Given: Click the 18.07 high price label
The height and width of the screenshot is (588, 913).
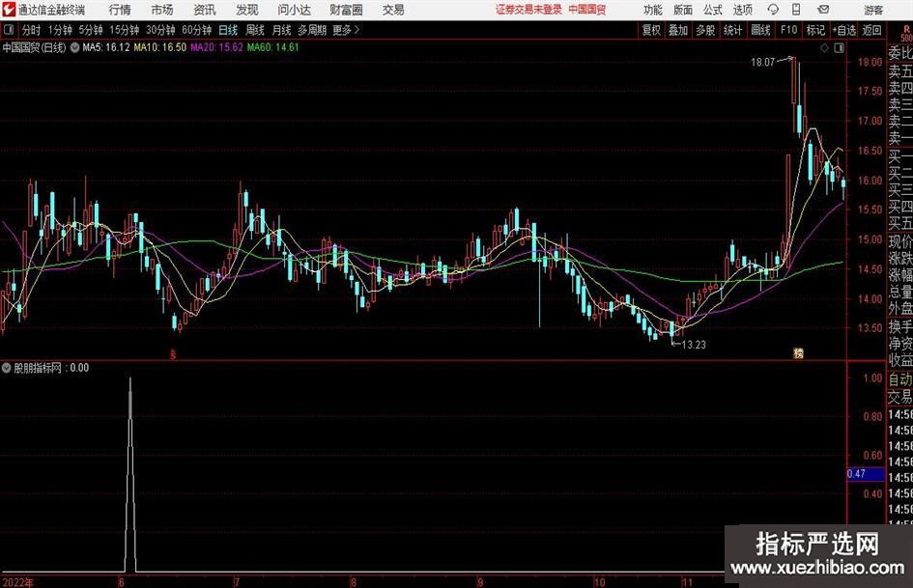Looking at the screenshot, I should (x=763, y=62).
